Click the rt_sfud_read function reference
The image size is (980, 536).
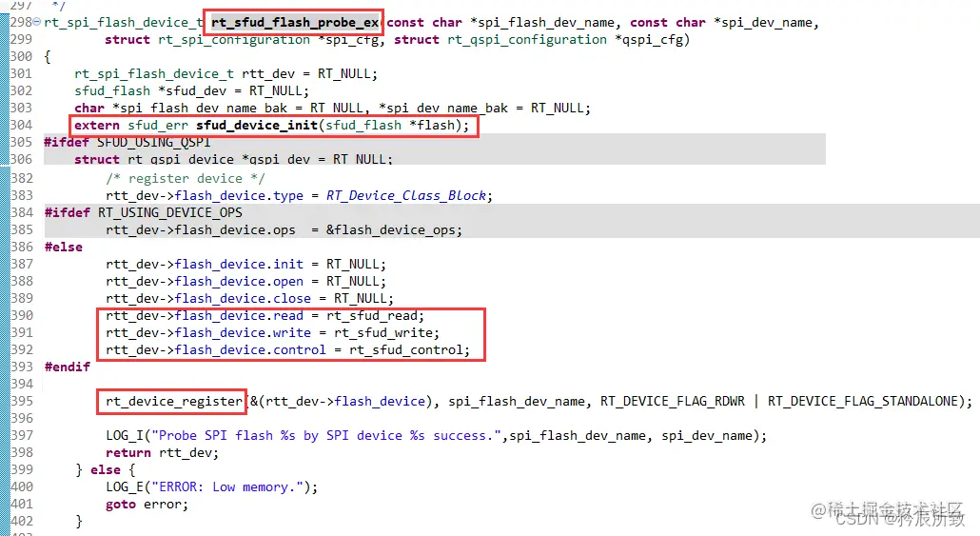[x=371, y=316]
